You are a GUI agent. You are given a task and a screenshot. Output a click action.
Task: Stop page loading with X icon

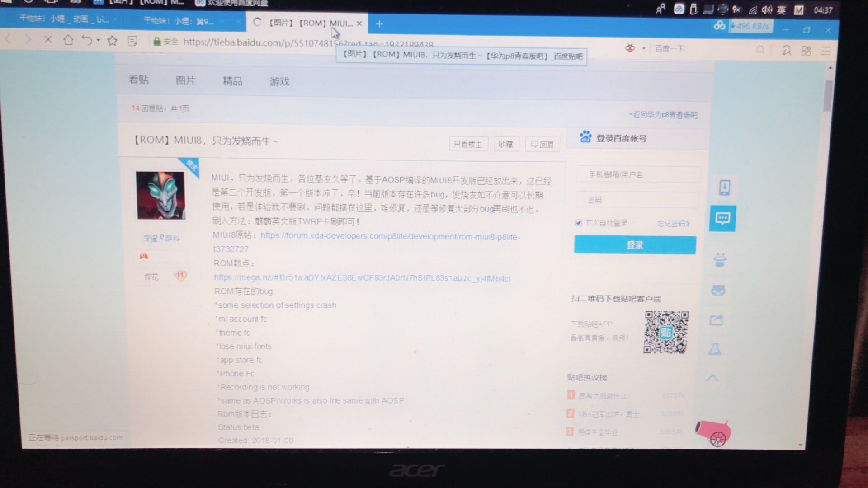pos(48,40)
